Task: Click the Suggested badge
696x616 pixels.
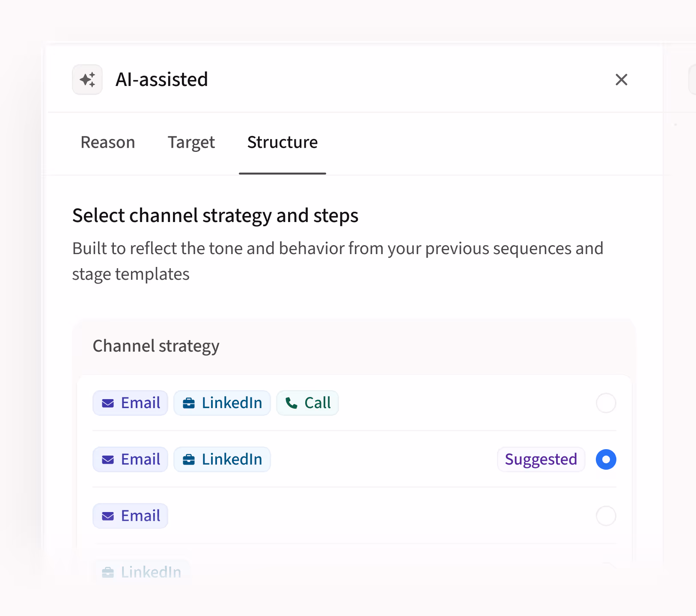Action: 541,459
